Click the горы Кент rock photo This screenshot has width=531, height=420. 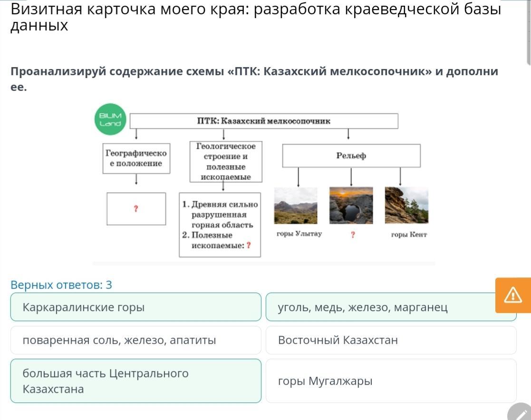point(407,205)
